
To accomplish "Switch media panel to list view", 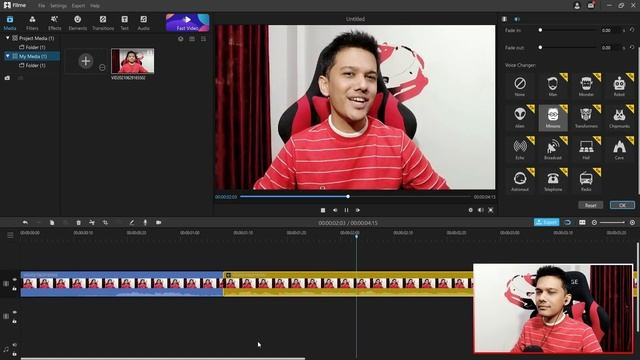I will [192, 39].
